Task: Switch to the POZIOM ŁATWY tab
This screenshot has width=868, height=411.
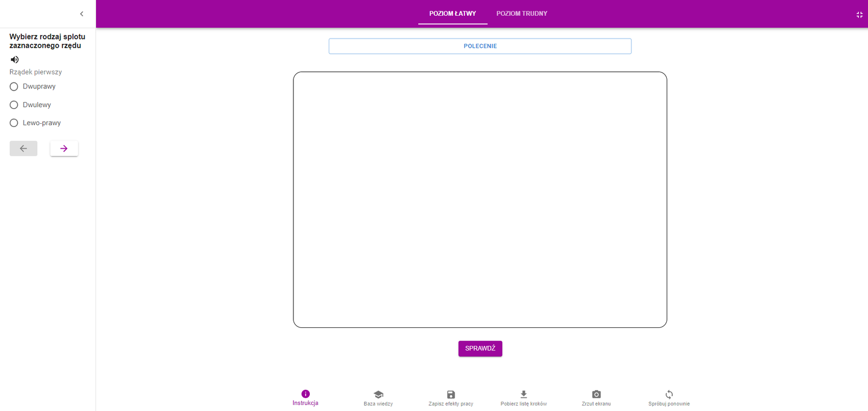Action: pyautogui.click(x=452, y=14)
